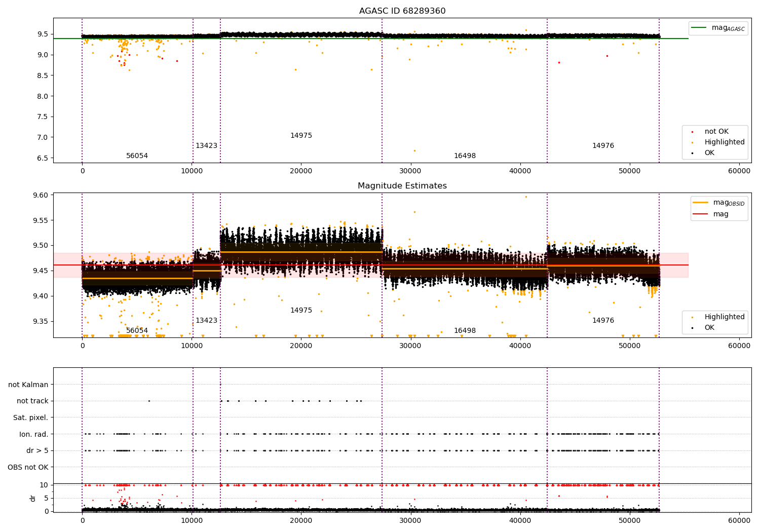Click the title 'AGASC ID 68289360'
This screenshot has width=760, height=532.
tap(402, 11)
